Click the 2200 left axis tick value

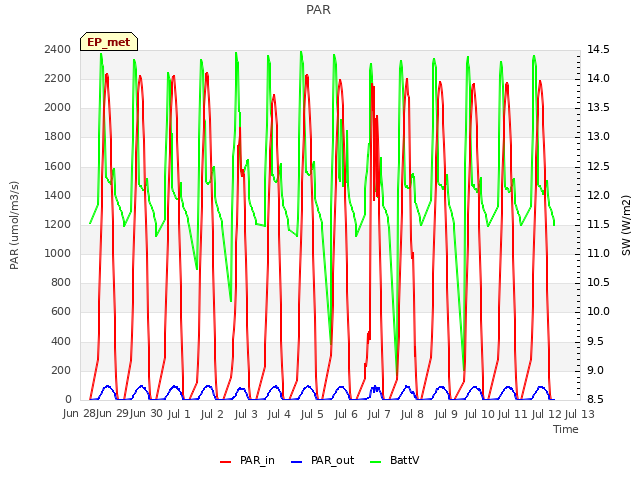coord(58,78)
